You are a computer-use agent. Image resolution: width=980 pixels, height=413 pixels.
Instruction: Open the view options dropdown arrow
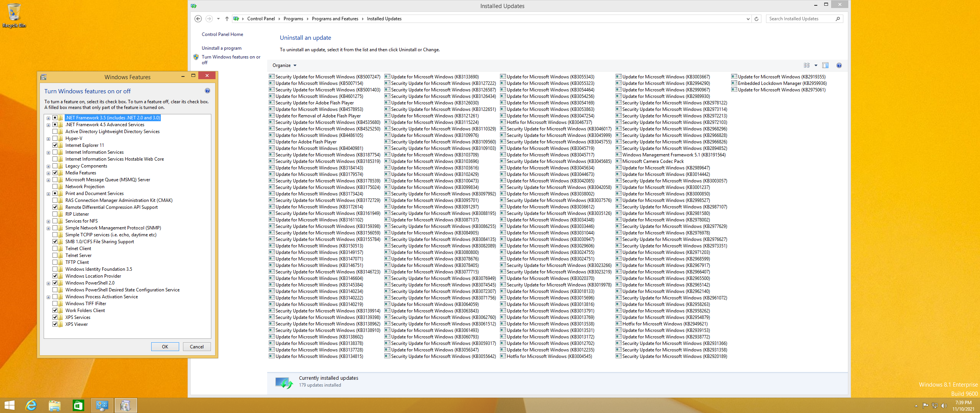(816, 65)
